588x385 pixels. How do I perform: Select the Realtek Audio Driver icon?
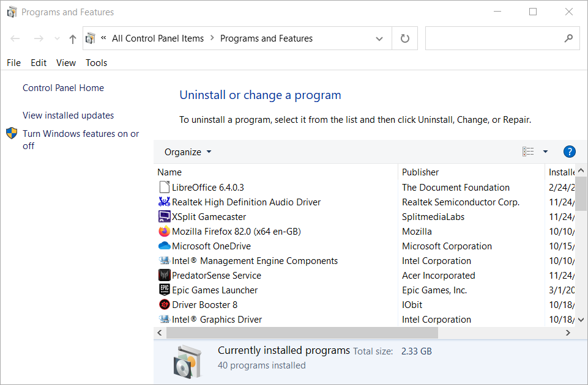point(164,202)
